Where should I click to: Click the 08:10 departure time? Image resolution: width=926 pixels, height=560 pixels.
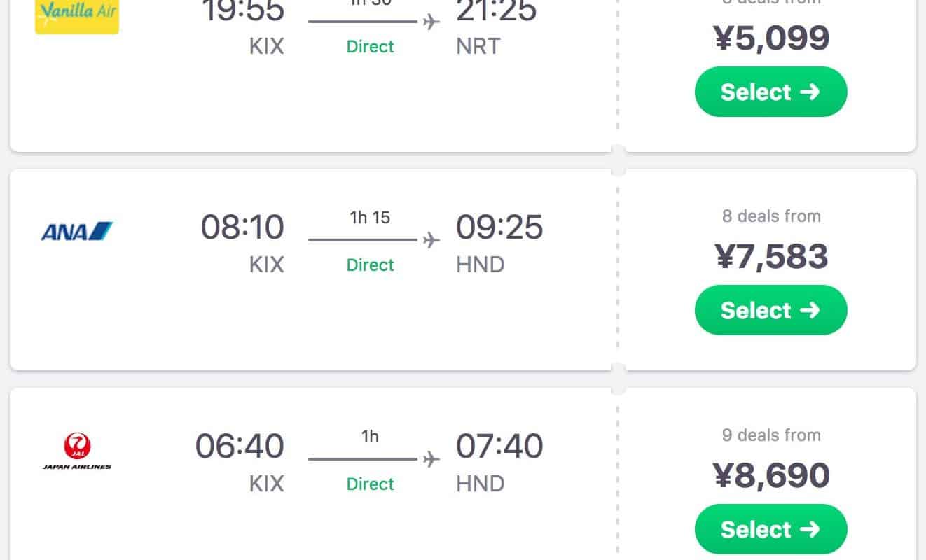pyautogui.click(x=242, y=227)
